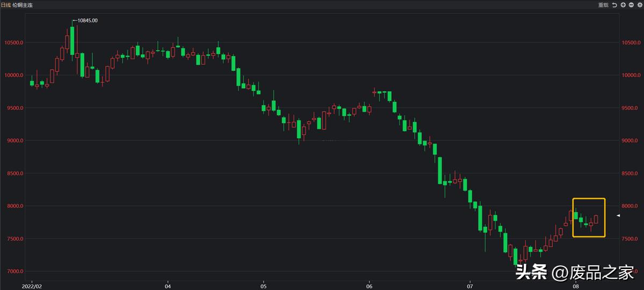
Task: Click the 10845.00 high price label
Action: pyautogui.click(x=87, y=20)
